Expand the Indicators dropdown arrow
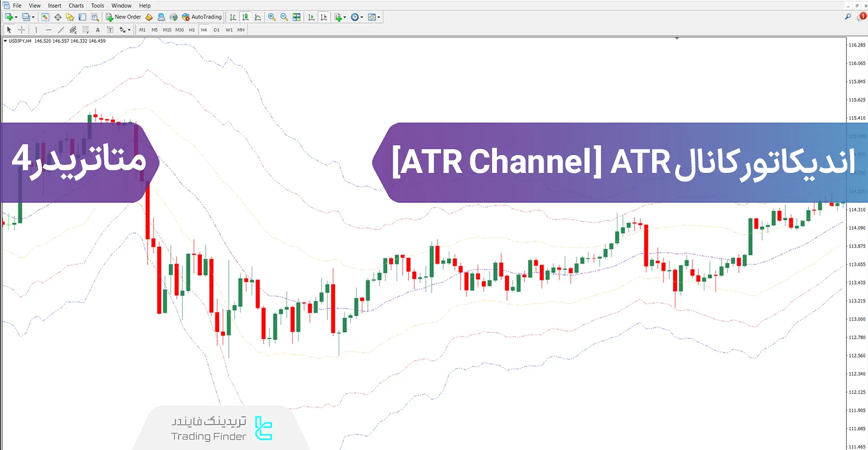868x450 pixels. 345,17
